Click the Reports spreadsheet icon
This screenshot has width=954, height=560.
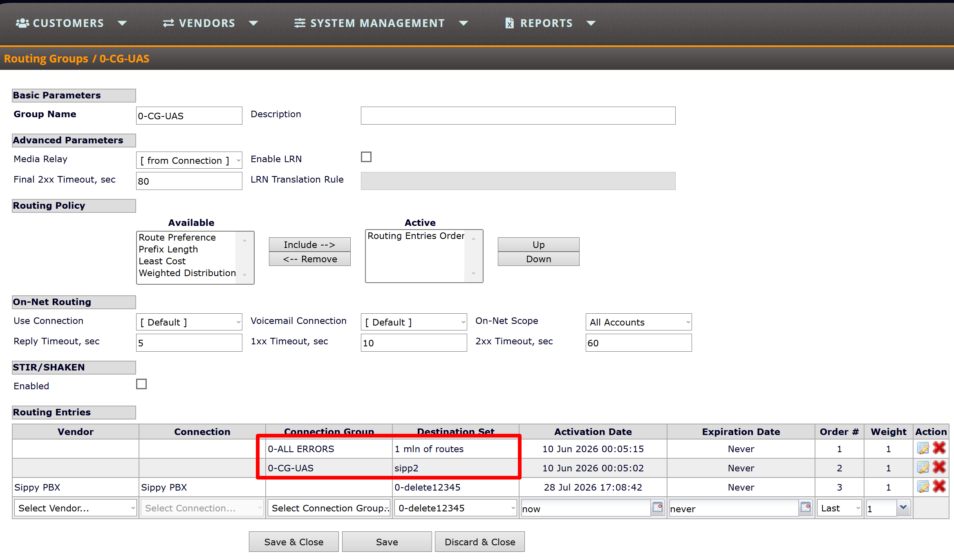click(x=509, y=23)
